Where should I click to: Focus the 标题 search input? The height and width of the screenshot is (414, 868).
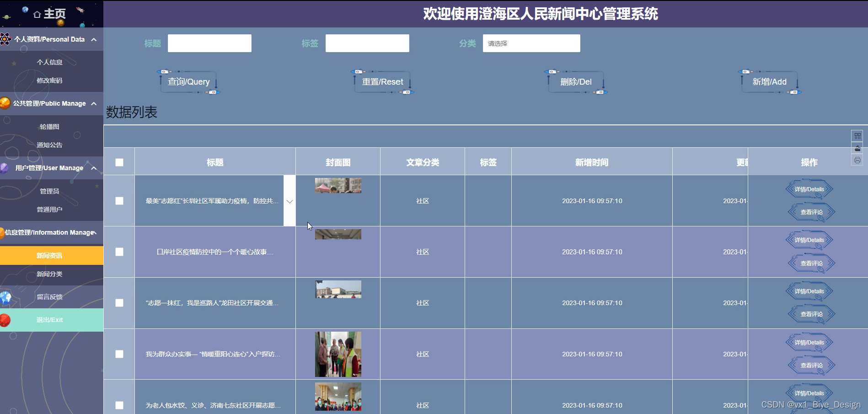coord(209,43)
